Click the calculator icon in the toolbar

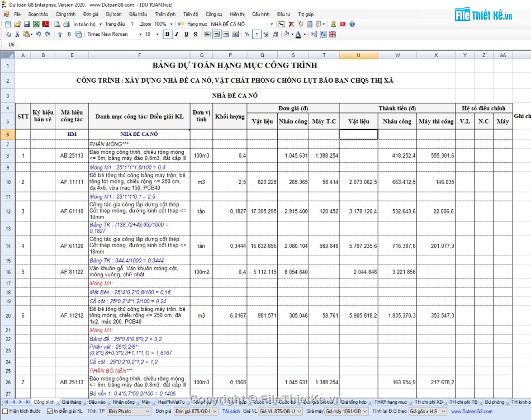(x=310, y=24)
